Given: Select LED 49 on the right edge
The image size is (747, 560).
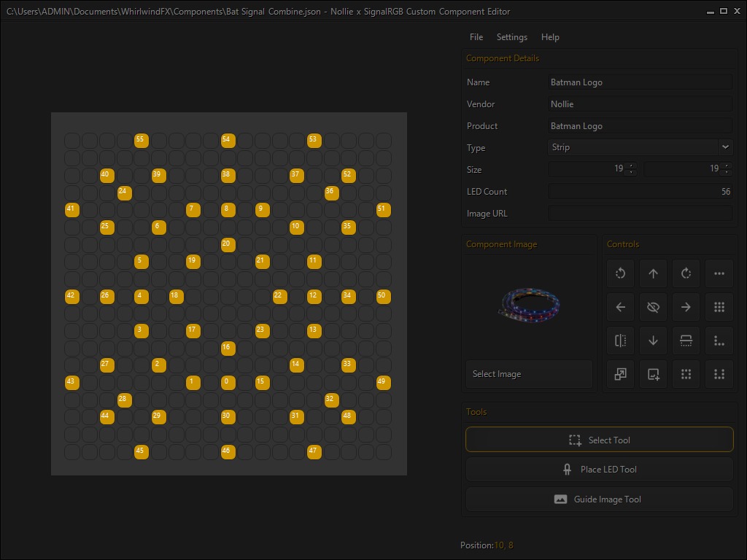Looking at the screenshot, I should (383, 382).
